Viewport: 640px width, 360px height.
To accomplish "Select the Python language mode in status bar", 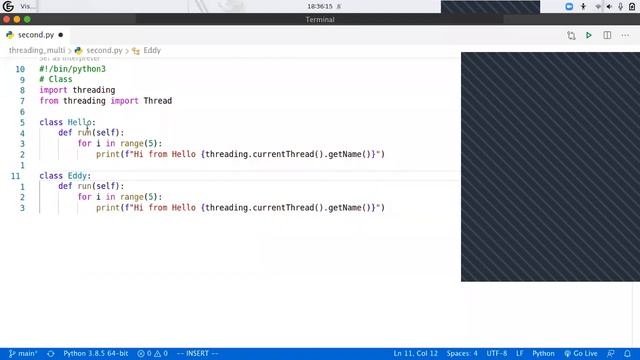I will coord(543,353).
